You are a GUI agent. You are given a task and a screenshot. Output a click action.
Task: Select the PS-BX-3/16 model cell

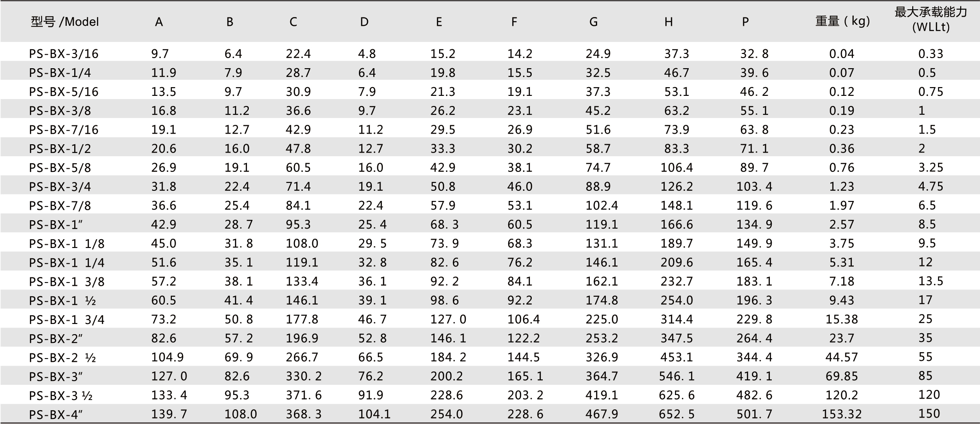pos(64,54)
